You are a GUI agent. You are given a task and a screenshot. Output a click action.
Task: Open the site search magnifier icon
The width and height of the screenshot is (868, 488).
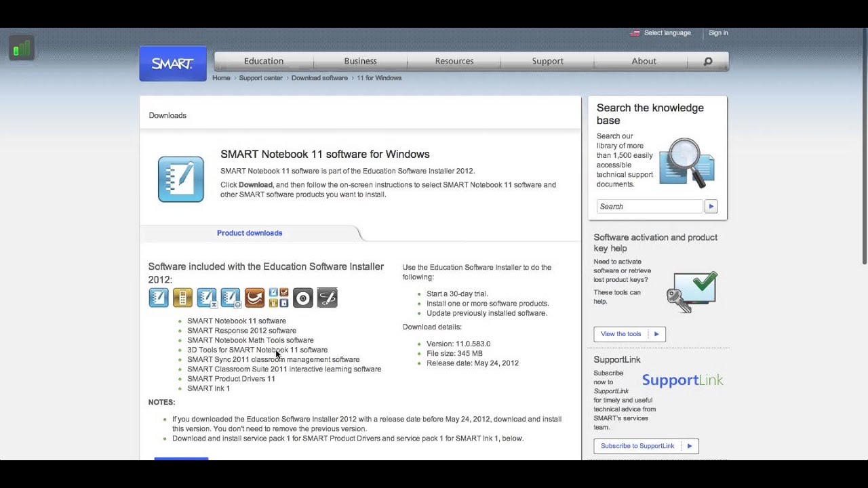708,61
